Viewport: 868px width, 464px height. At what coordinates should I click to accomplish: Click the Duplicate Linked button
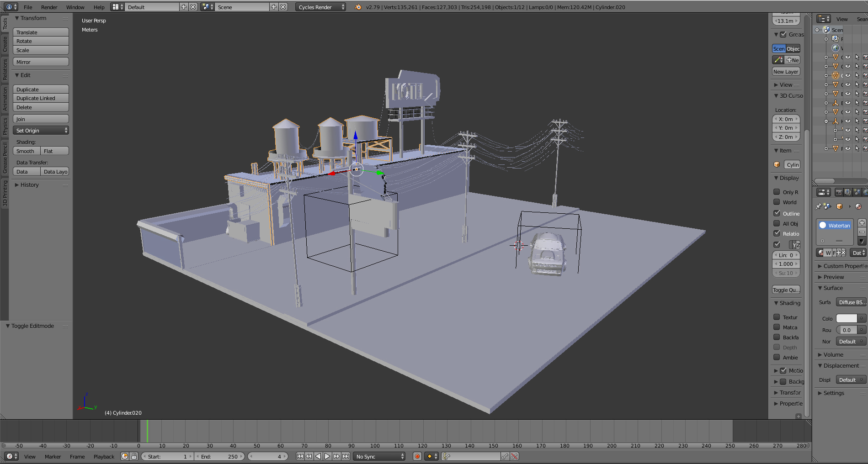(41, 98)
